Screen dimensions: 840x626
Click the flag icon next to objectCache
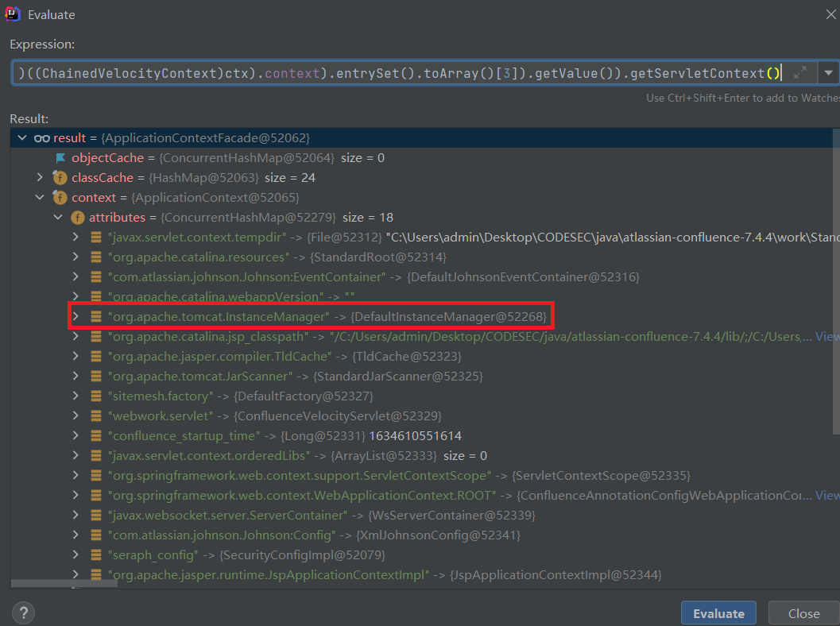[60, 158]
